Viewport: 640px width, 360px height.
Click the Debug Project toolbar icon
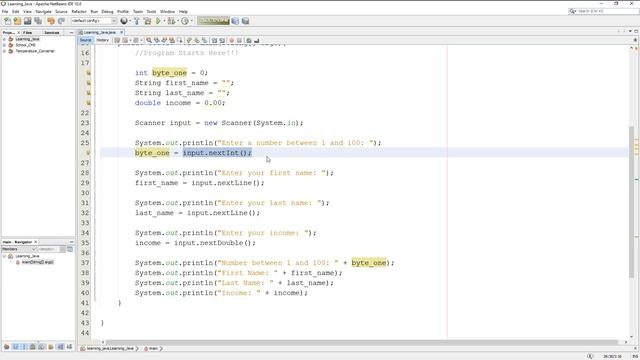(171, 21)
